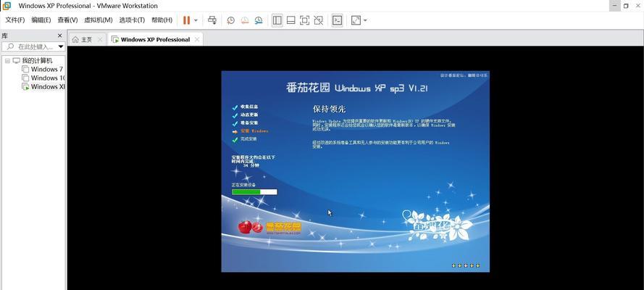The height and width of the screenshot is (290, 644).
Task: Close the 库 library panel
Action: tap(59, 36)
